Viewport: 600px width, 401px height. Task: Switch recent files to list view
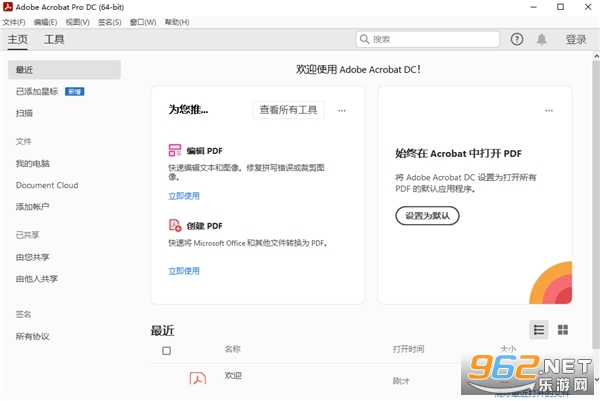(x=539, y=330)
